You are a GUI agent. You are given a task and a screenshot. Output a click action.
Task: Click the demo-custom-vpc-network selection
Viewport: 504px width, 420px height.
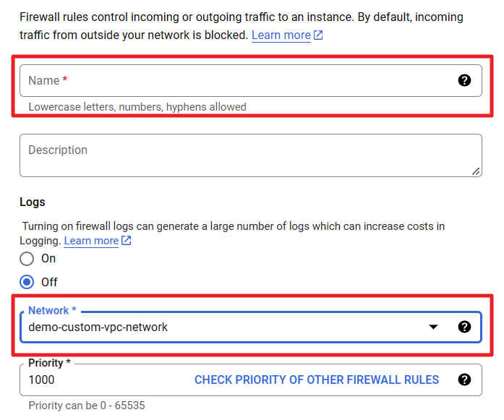point(98,327)
